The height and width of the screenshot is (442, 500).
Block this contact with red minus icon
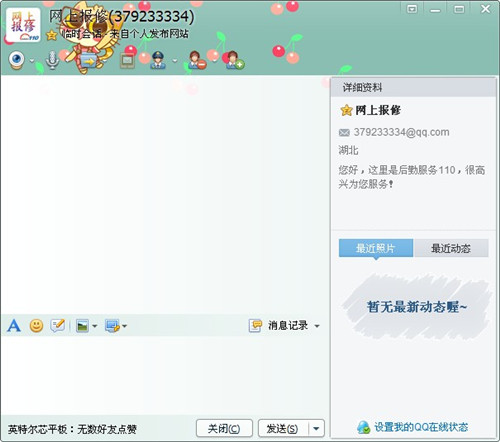click(197, 60)
